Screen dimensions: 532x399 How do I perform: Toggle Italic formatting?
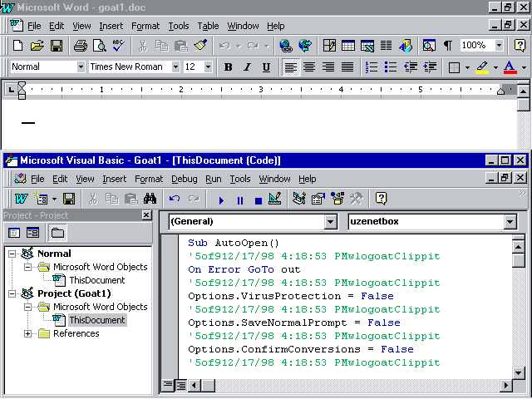[248, 67]
